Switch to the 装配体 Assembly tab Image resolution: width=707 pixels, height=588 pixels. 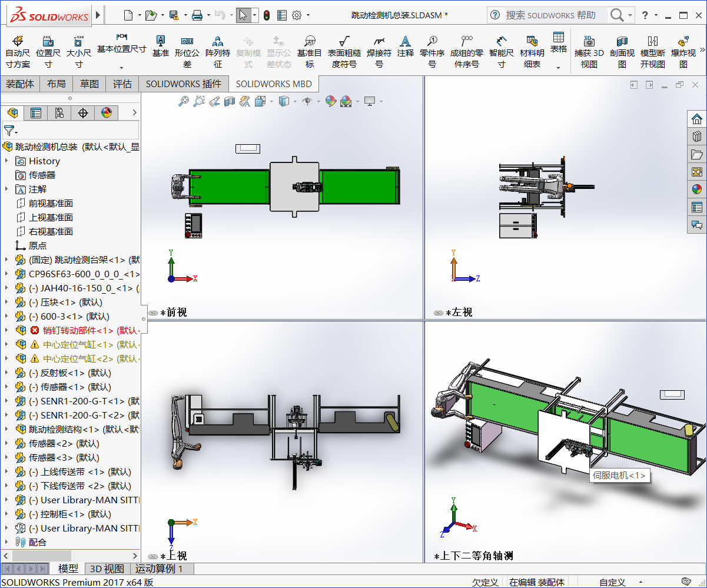(x=20, y=84)
